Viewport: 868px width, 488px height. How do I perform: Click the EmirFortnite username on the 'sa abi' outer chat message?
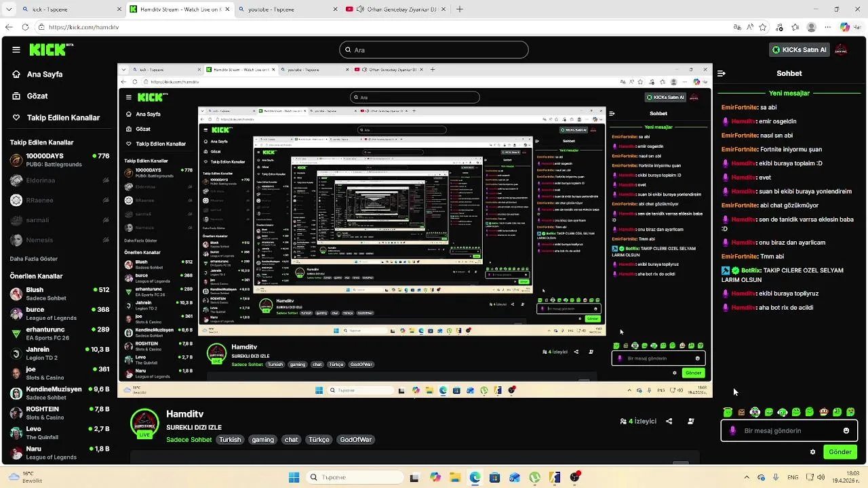(x=739, y=107)
